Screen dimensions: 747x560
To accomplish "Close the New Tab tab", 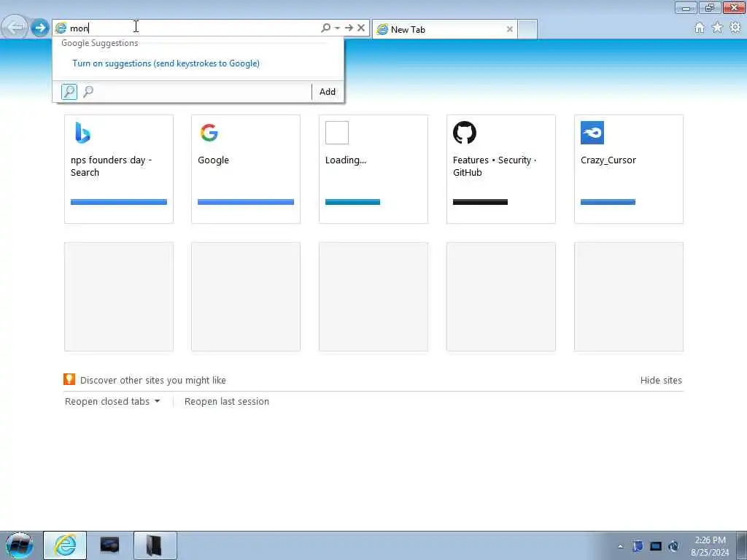I will click(x=510, y=29).
